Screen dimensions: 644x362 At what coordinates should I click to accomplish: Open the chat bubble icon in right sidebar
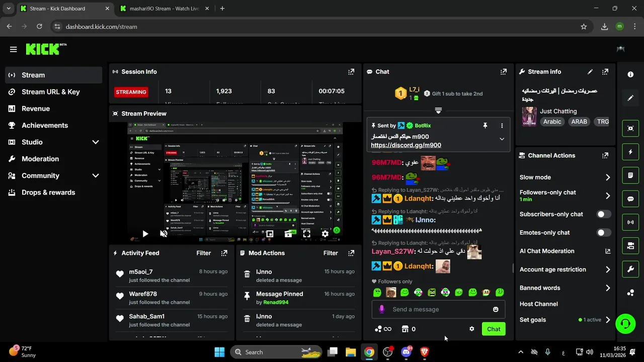630,199
